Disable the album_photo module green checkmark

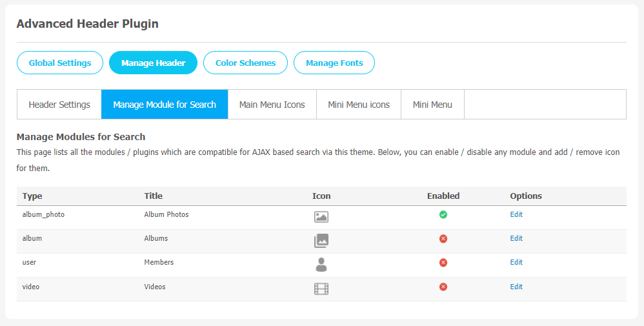[x=443, y=214]
